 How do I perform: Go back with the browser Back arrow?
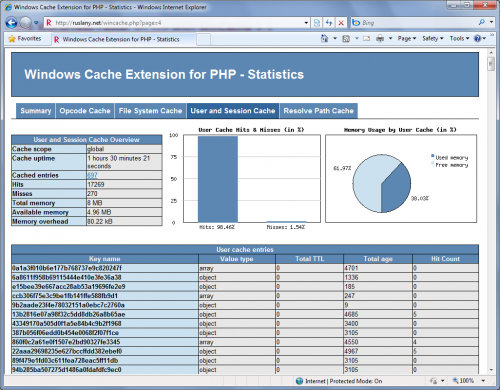coord(12,23)
